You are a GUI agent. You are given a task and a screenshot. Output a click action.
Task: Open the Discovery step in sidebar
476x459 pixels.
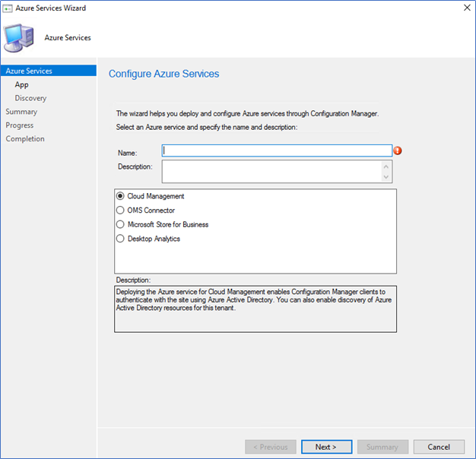tap(30, 98)
